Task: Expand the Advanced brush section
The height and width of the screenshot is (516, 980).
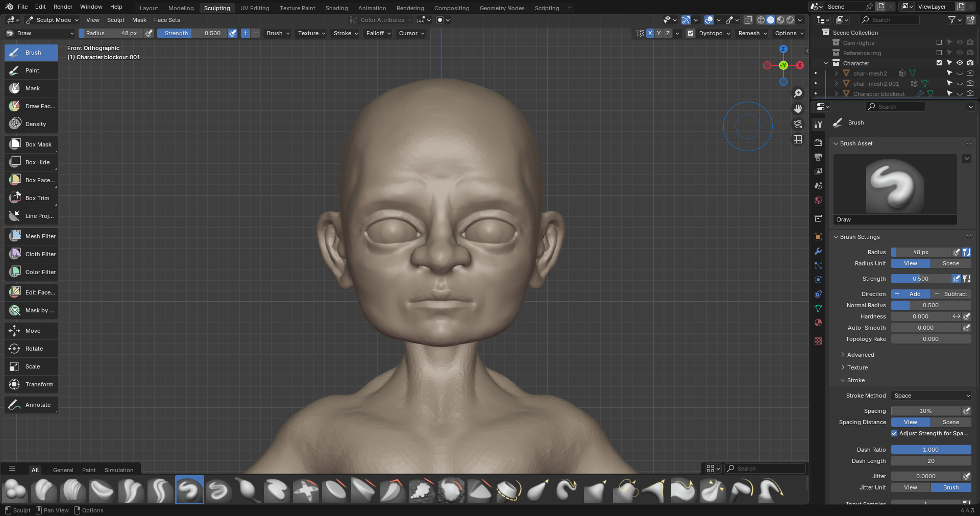Action: [x=860, y=355]
